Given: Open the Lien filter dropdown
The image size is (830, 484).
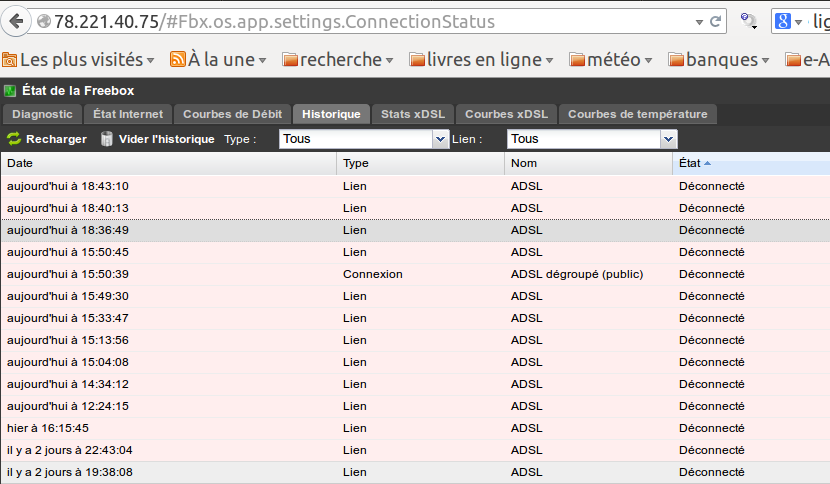Looking at the screenshot, I should pyautogui.click(x=668, y=139).
